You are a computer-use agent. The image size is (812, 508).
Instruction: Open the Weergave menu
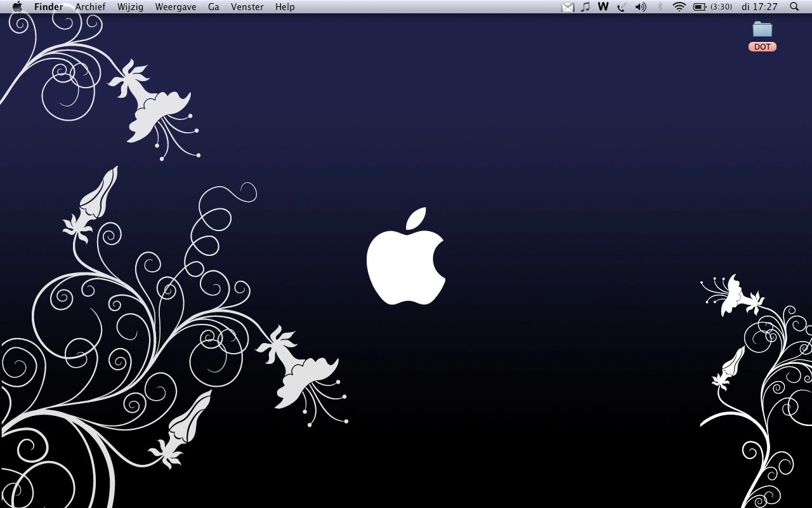click(176, 6)
